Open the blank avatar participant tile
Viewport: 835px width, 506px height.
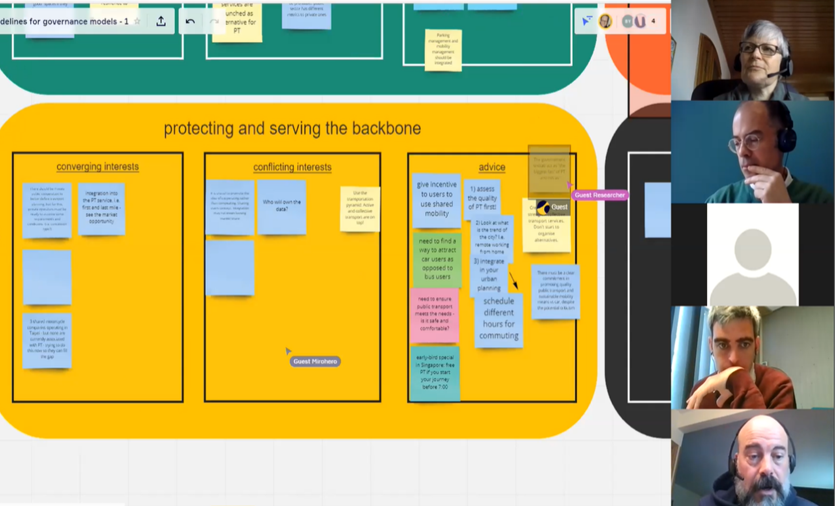point(753,255)
